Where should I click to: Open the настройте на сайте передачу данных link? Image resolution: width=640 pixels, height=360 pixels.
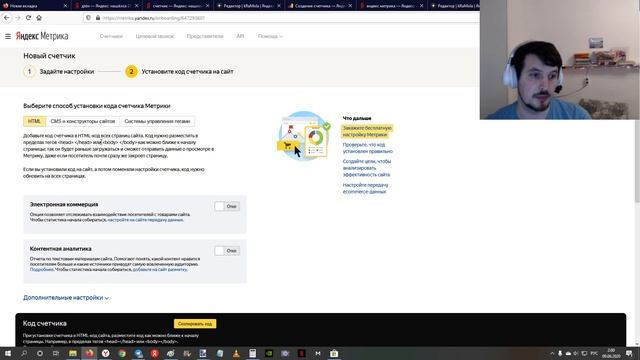pyautogui.click(x=145, y=220)
